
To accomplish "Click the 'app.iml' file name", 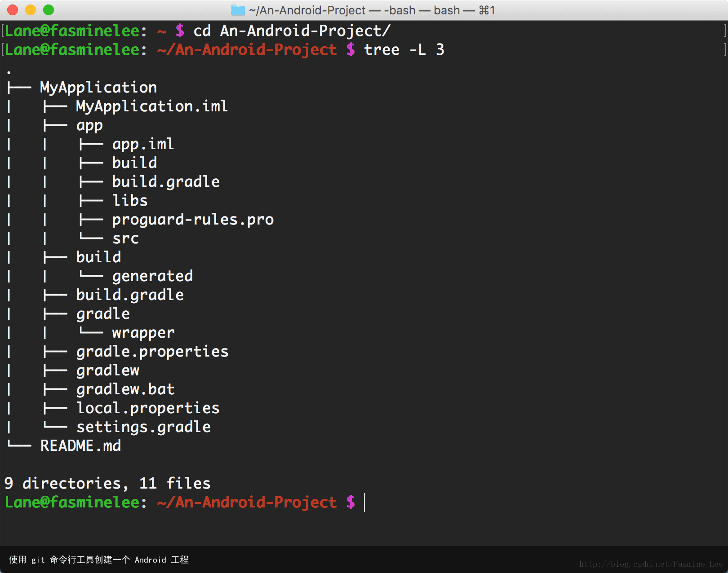I will coord(143,144).
